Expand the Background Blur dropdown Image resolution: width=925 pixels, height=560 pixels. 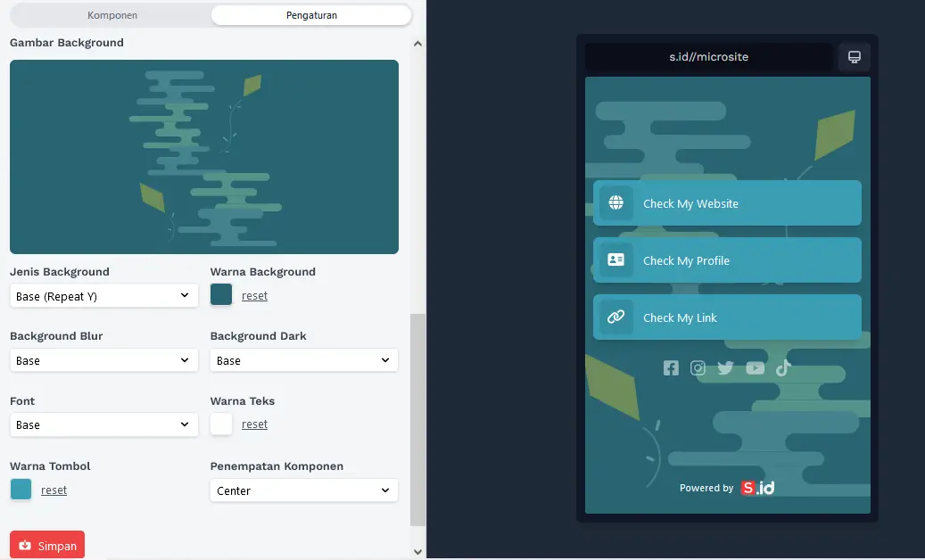coord(103,360)
